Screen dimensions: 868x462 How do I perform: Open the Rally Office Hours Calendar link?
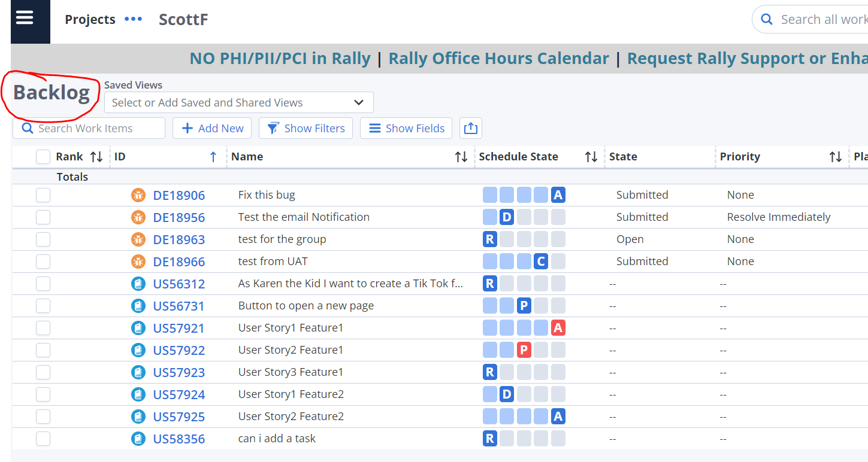pos(498,58)
